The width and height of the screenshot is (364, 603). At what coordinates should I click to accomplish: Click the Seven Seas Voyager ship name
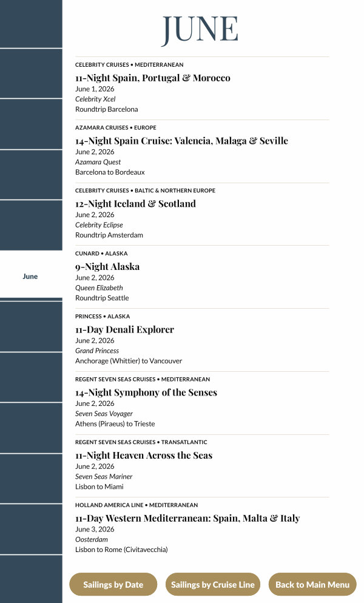104,414
